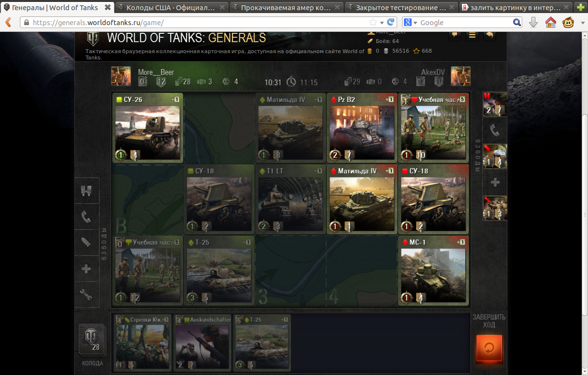Image resolution: width=588 pixels, height=375 pixels.
Task: Select own green Учебная часть headquarters card
Action: click(x=148, y=271)
